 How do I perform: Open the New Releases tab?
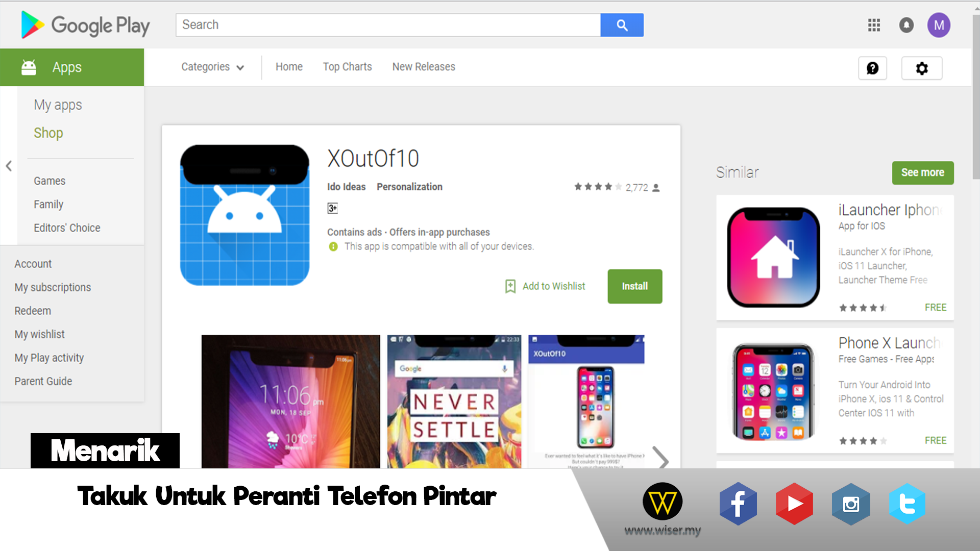tap(424, 67)
